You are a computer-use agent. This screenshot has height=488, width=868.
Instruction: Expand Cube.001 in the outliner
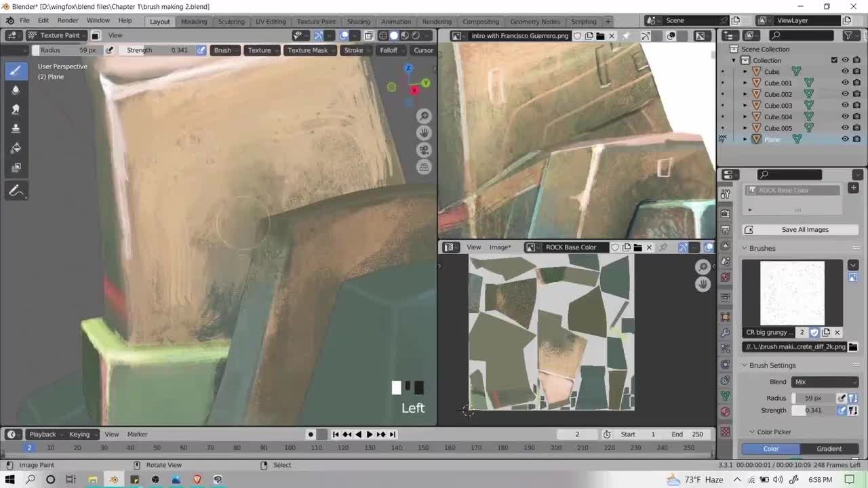click(x=745, y=83)
